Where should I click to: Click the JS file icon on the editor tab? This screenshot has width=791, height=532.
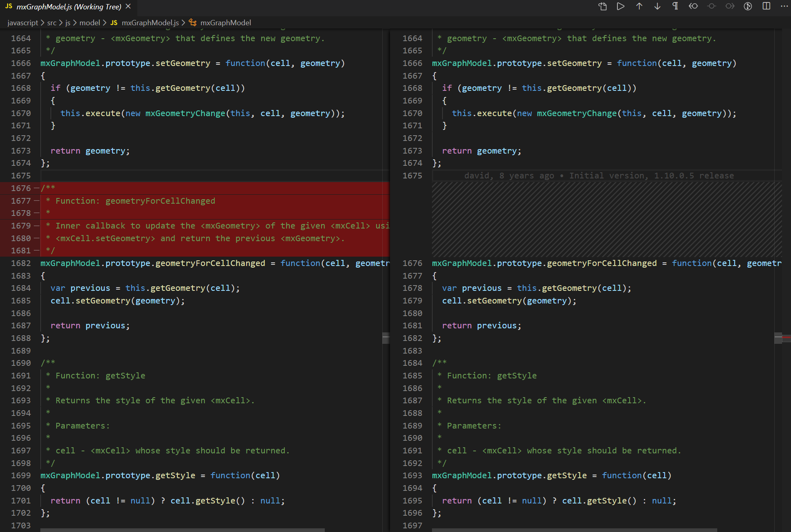(10, 6)
